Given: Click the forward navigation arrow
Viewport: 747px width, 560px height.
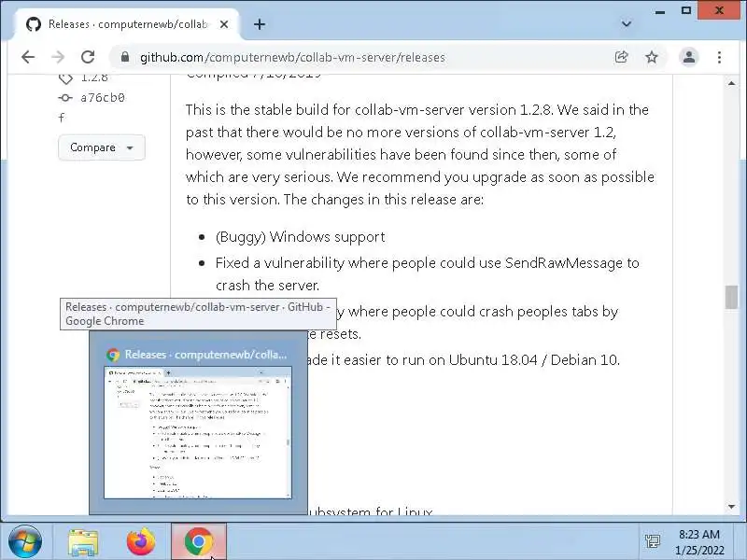Looking at the screenshot, I should (x=58, y=57).
